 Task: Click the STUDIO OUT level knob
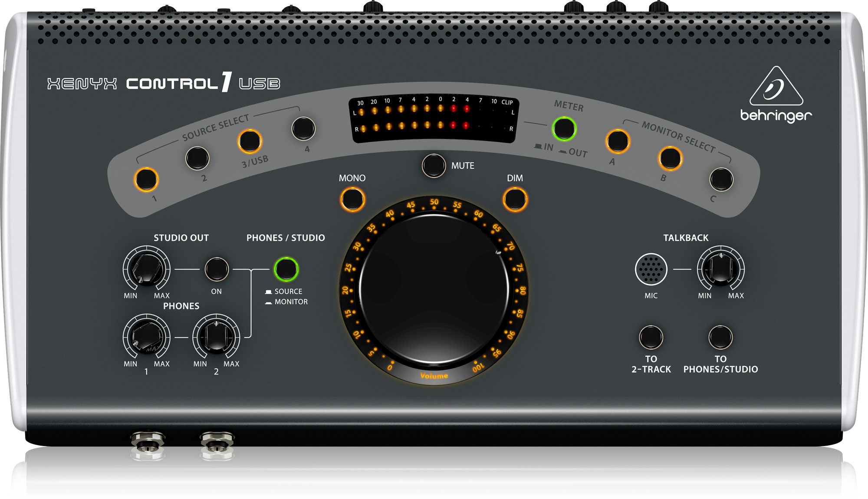(x=147, y=269)
